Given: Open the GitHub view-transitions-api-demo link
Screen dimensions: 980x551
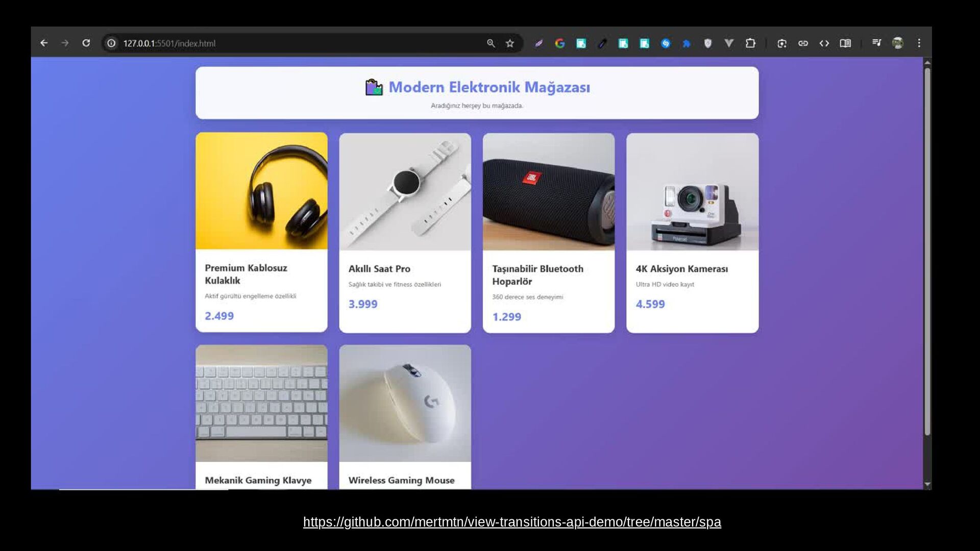Looking at the screenshot, I should (512, 522).
